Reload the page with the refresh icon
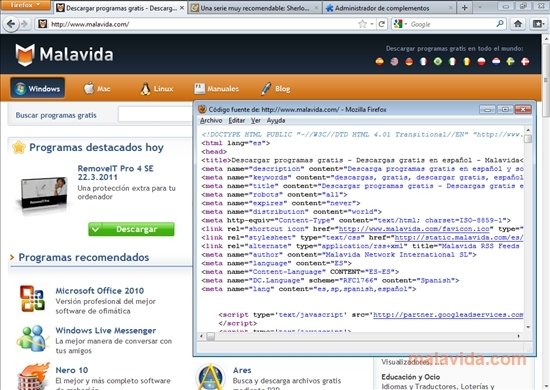Image resolution: width=550 pixels, height=390 pixels. [x=382, y=24]
